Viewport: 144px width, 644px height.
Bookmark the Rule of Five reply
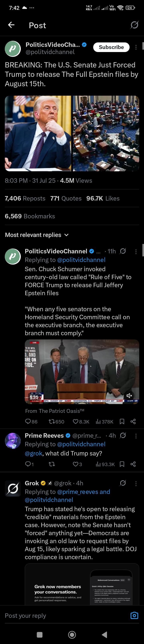[x=122, y=421]
